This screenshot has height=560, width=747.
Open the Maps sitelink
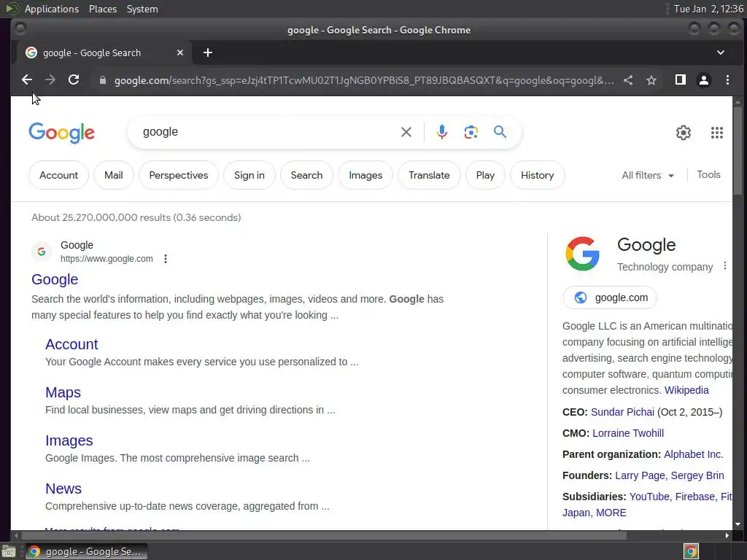(x=63, y=392)
